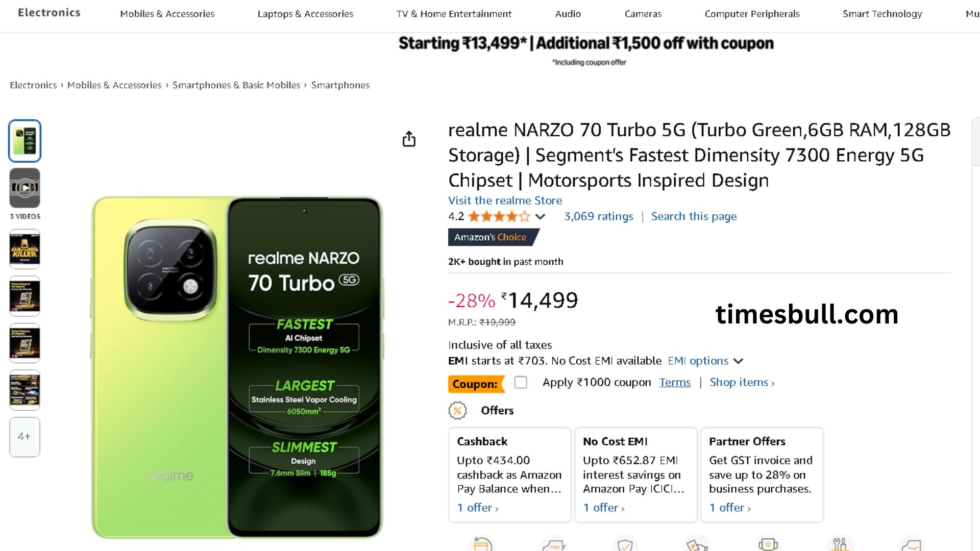Play the product videos thumbnail
980x551 pixels.
pos(24,188)
